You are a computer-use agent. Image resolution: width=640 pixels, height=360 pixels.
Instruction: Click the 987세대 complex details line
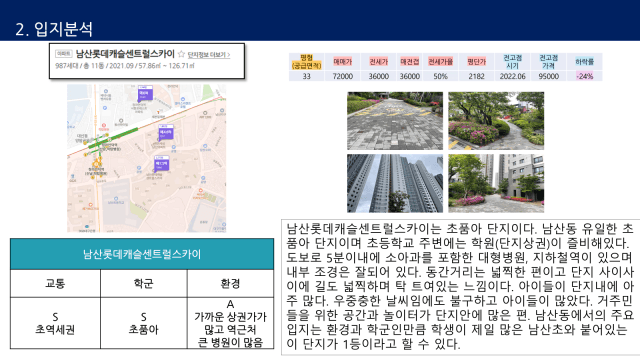tap(125, 66)
